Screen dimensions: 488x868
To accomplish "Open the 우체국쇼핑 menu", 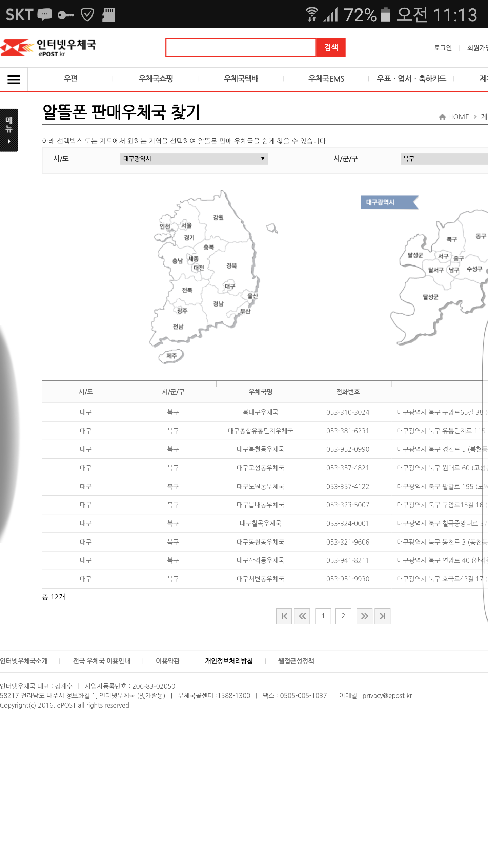I will pos(156,79).
